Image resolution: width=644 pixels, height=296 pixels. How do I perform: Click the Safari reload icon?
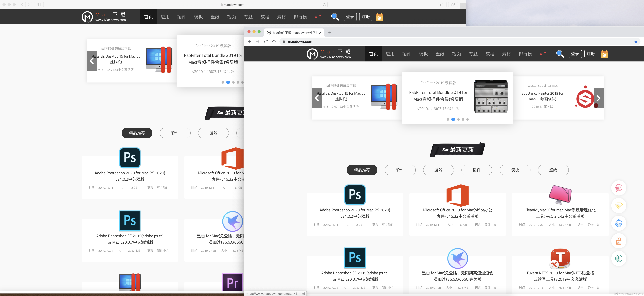(324, 5)
